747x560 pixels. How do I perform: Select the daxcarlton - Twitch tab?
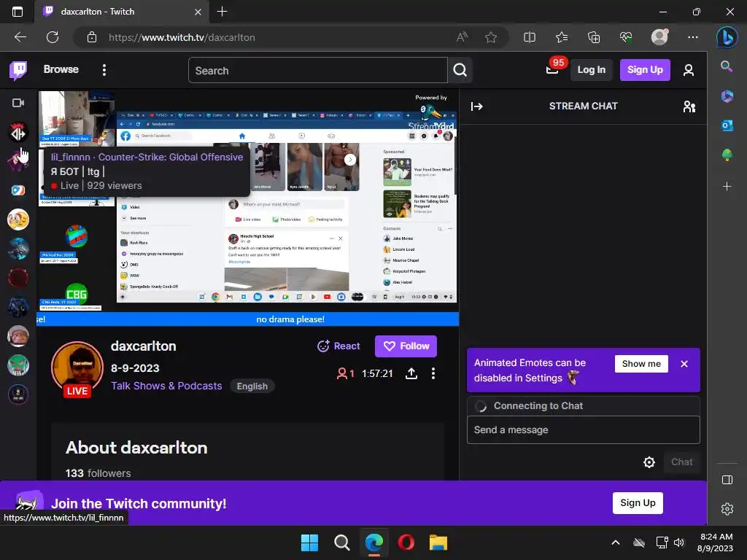122,12
